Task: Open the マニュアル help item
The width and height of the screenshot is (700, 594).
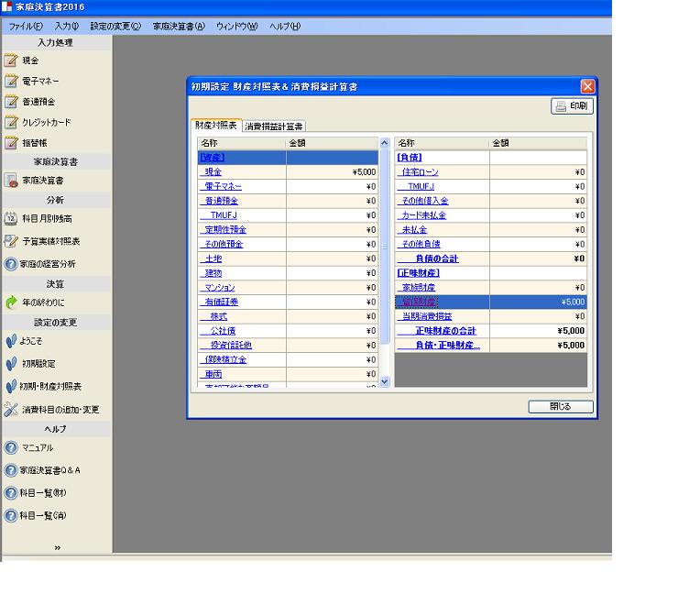Action: pos(38,447)
